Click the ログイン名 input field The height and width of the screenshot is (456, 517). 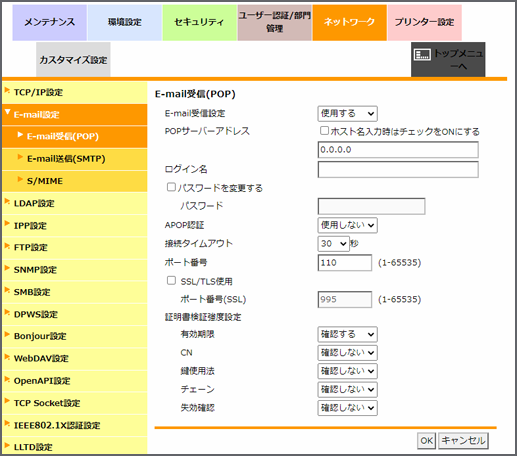pos(398,169)
